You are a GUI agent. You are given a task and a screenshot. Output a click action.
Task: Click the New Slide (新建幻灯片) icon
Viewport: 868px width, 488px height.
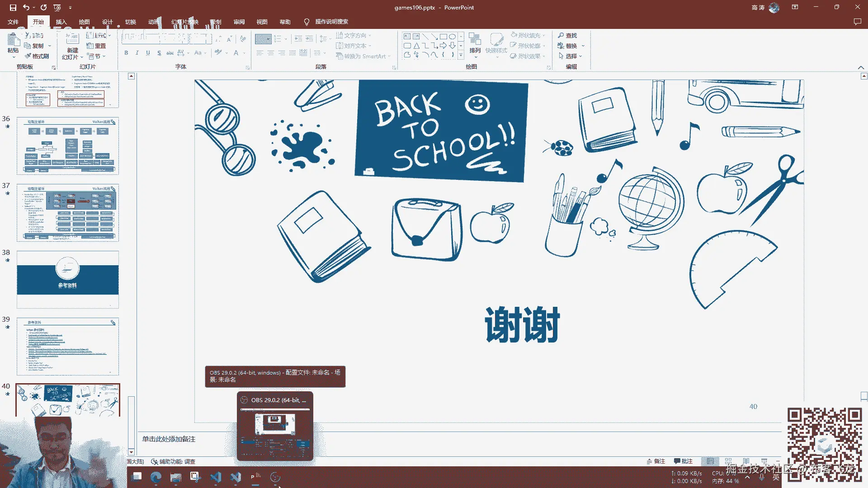pyautogui.click(x=72, y=39)
